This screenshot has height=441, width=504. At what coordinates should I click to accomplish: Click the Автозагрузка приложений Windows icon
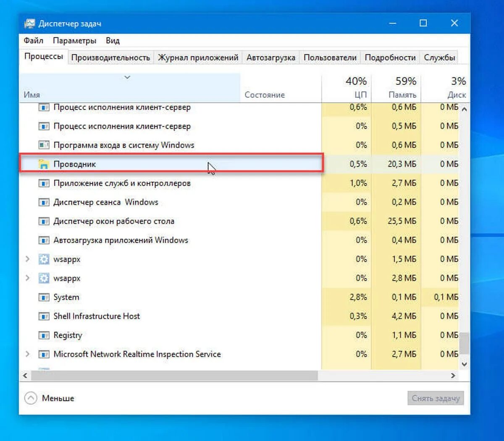44,240
